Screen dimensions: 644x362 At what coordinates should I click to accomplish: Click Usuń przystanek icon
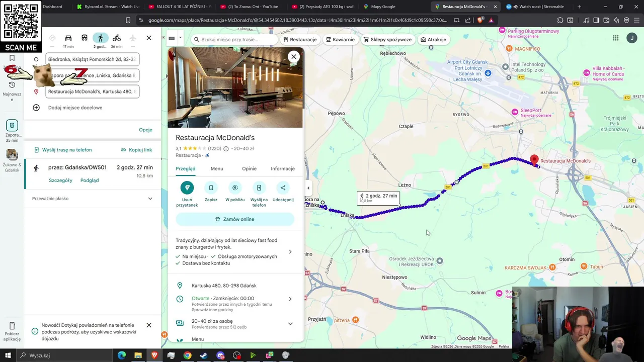click(x=187, y=188)
